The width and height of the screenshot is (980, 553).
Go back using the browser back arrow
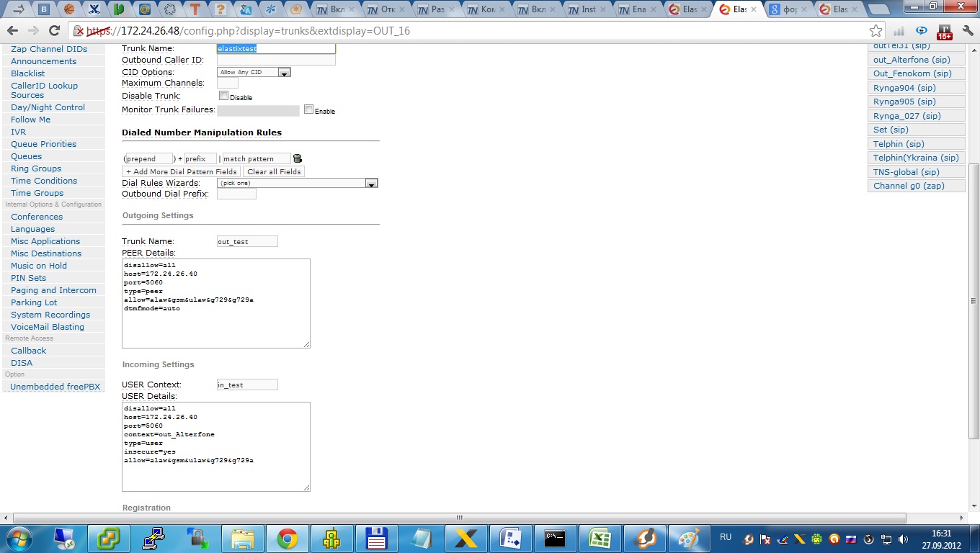coord(12,31)
